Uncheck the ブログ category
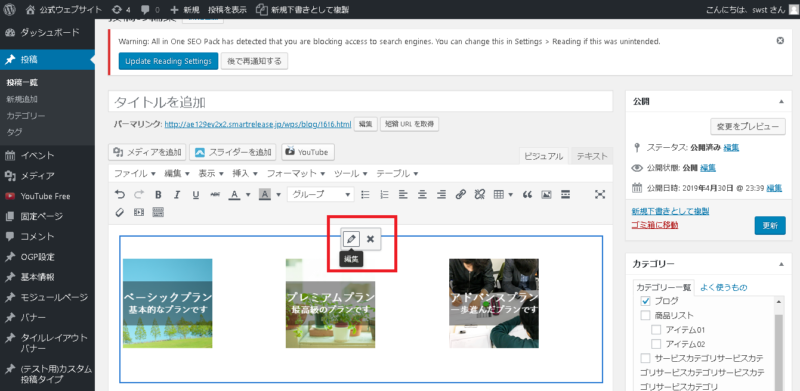 [645, 301]
